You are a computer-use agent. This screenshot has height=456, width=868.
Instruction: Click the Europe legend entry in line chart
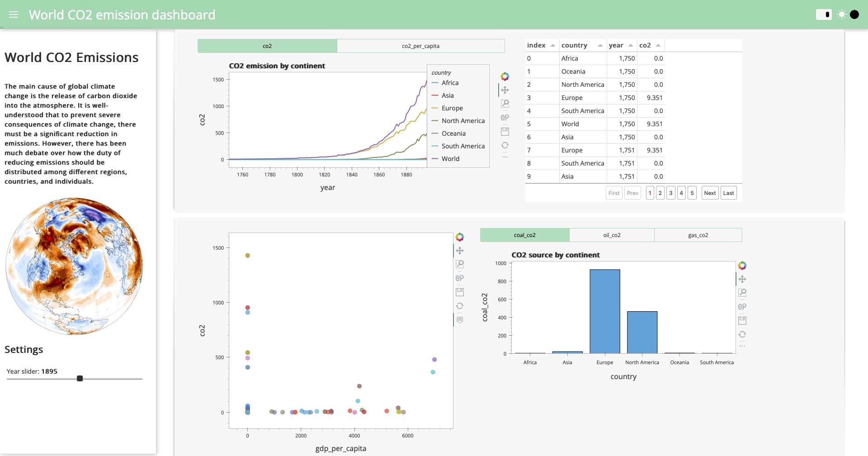click(x=447, y=108)
